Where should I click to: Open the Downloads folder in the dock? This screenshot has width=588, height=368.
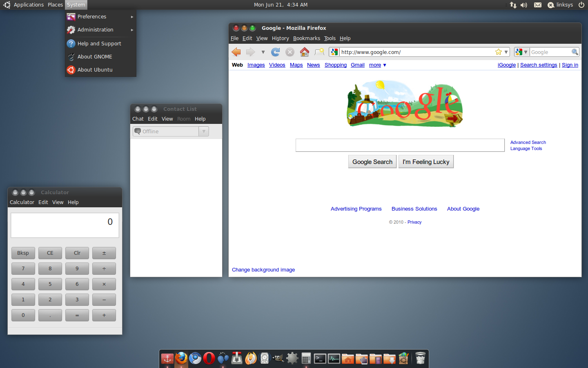pyautogui.click(x=390, y=359)
